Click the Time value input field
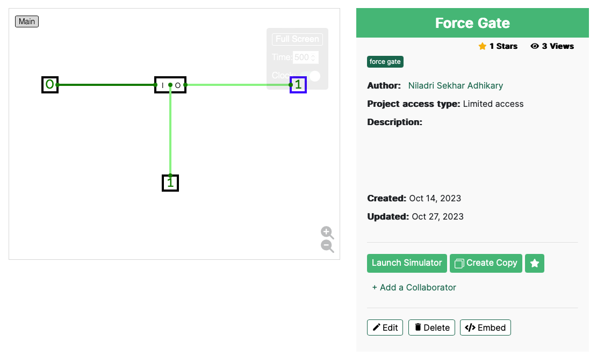Screen dimensions: 597x364 (x=302, y=57)
